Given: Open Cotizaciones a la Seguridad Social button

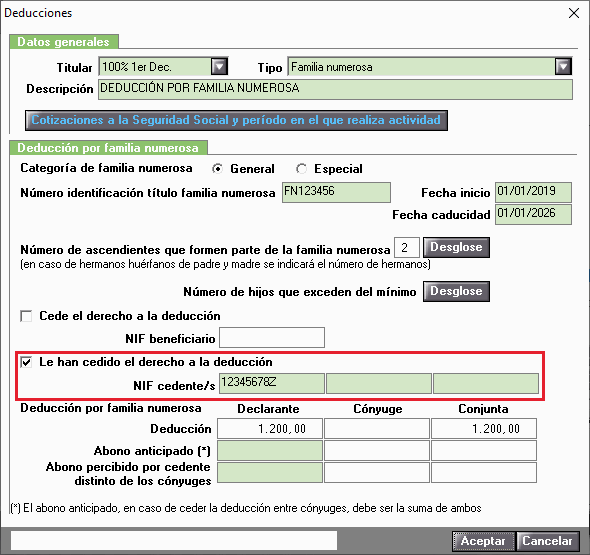Looking at the screenshot, I should click(236, 120).
